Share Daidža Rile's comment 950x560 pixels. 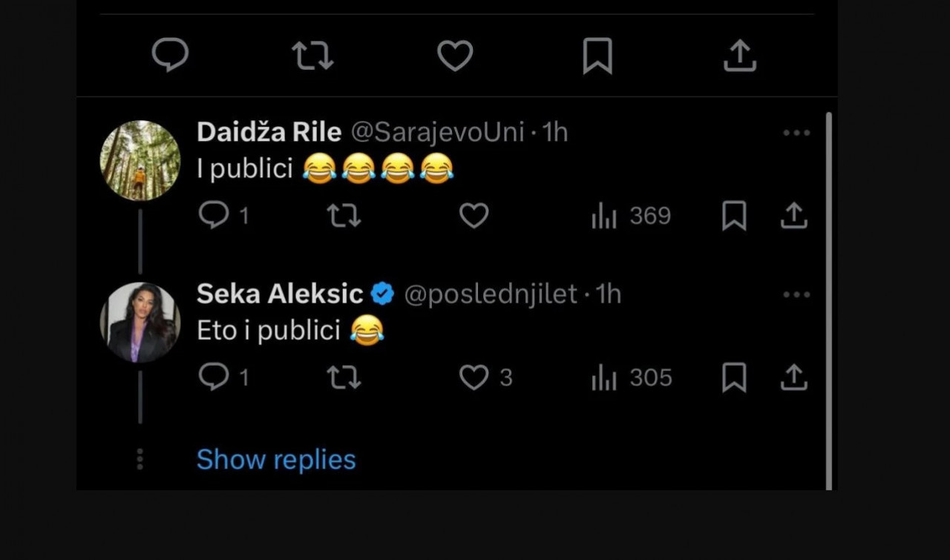click(x=793, y=216)
